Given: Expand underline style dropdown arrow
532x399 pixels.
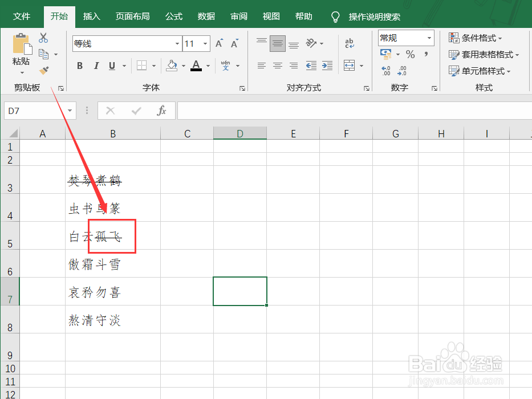Looking at the screenshot, I should (124, 66).
